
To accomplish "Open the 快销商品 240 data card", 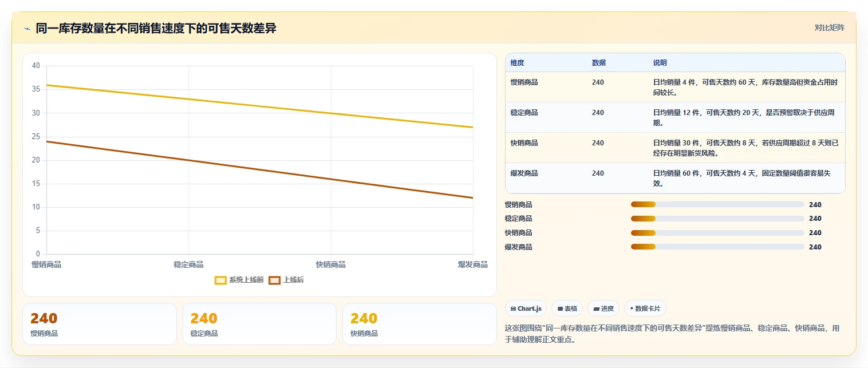I will pos(420,324).
